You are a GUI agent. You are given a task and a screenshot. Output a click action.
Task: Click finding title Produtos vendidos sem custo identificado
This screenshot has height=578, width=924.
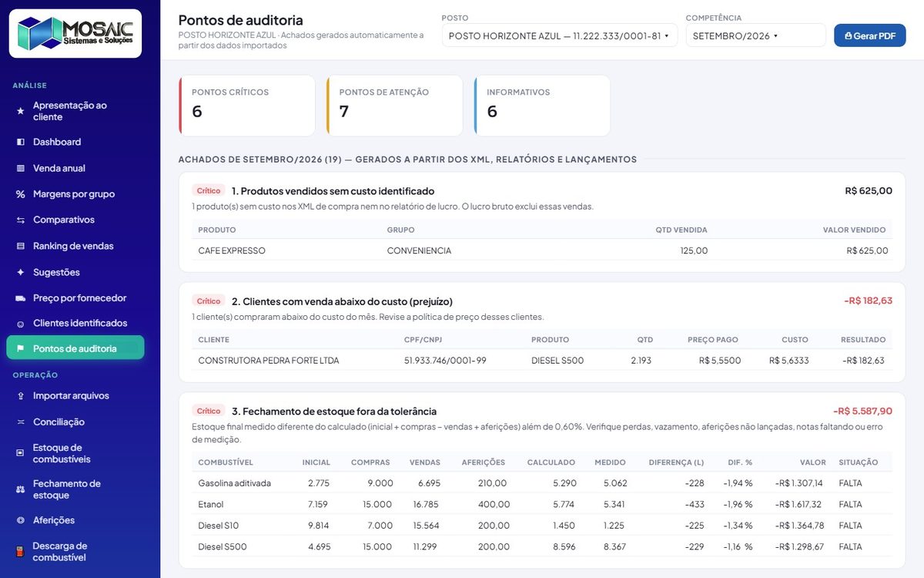coord(333,191)
